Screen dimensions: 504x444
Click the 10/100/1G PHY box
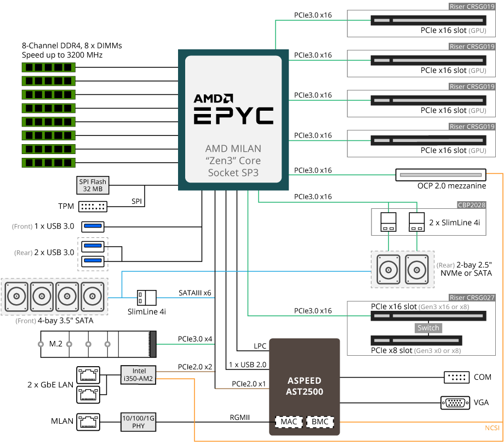pyautogui.click(x=139, y=421)
